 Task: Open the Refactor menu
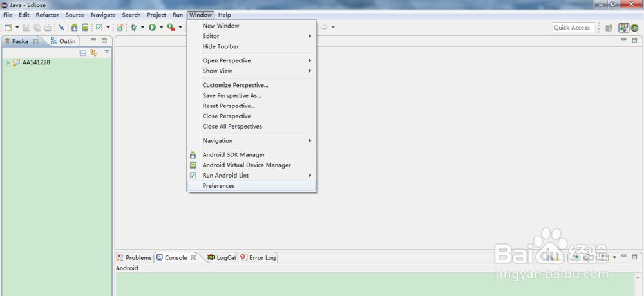point(47,15)
